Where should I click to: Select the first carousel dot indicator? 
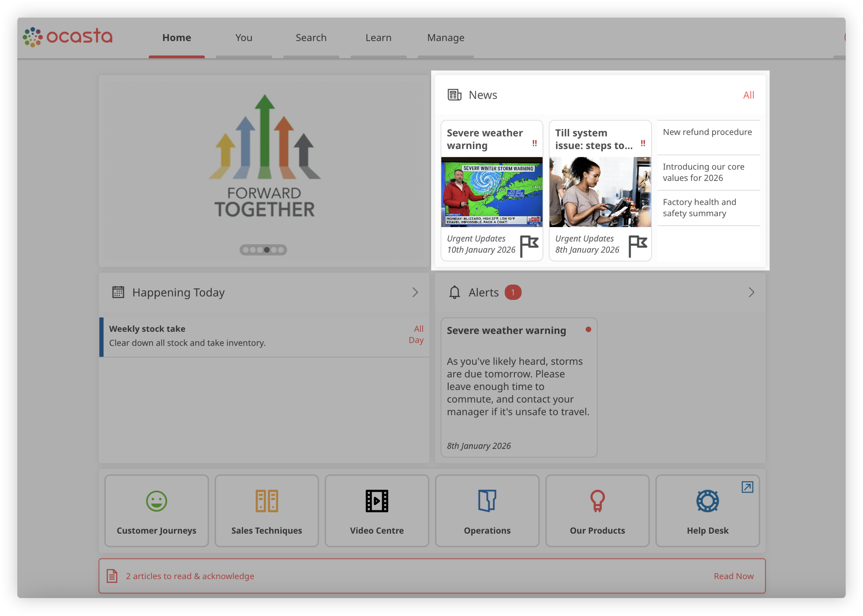point(246,250)
